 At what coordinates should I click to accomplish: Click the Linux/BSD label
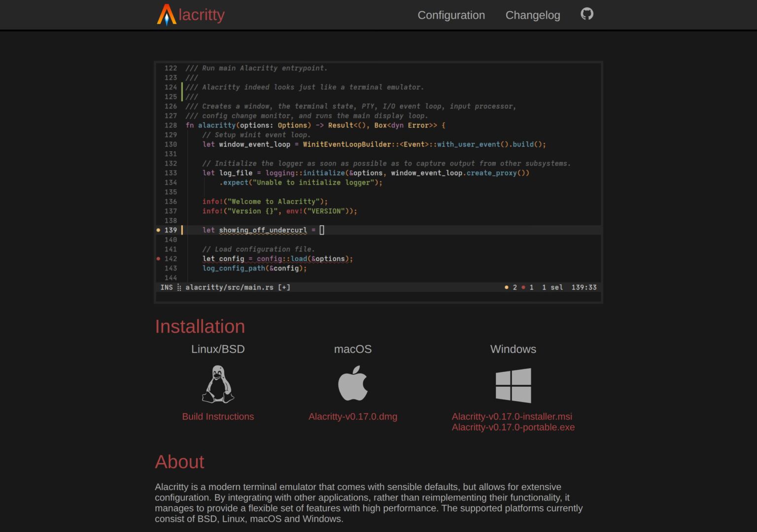point(218,349)
